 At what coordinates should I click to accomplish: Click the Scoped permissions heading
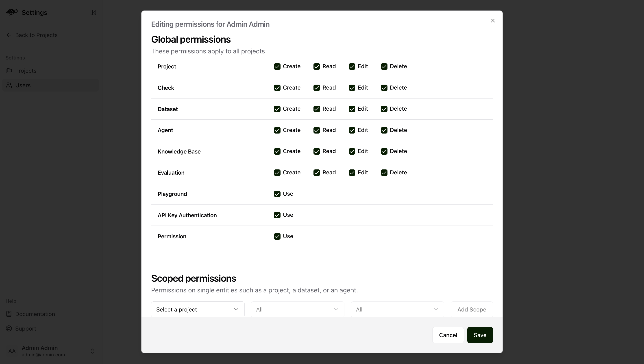194,278
